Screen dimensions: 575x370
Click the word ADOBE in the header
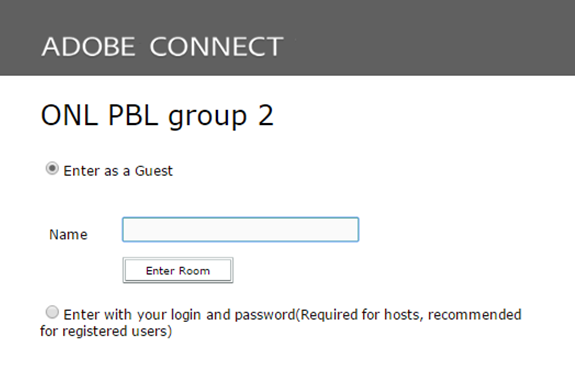point(88,47)
